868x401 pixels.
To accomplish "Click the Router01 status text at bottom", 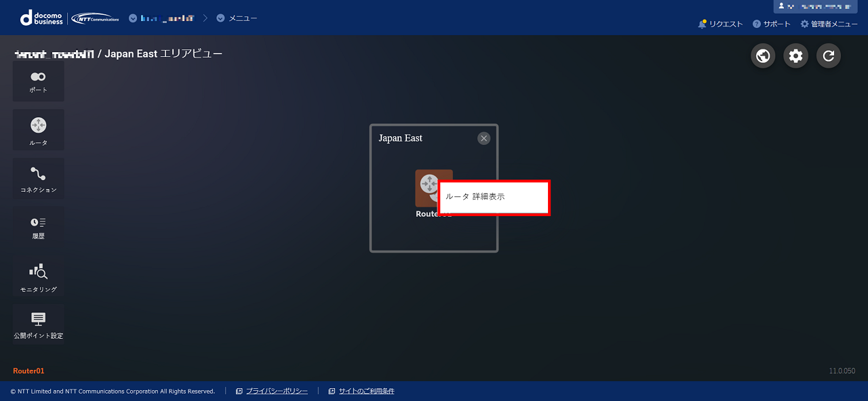I will click(x=28, y=371).
